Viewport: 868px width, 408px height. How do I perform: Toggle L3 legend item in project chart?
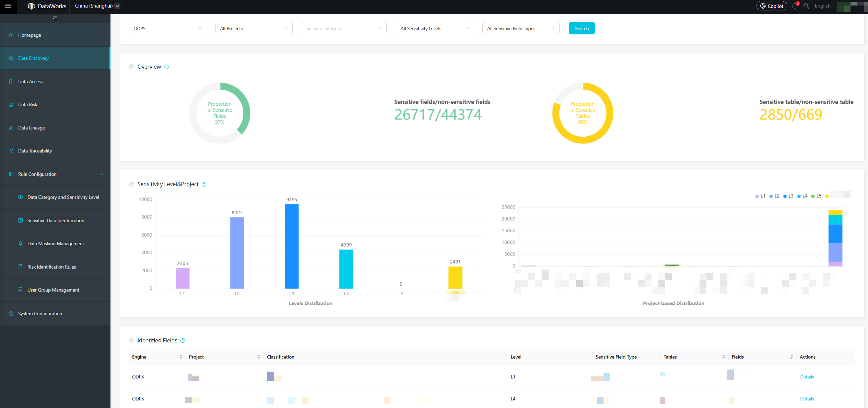tap(788, 196)
